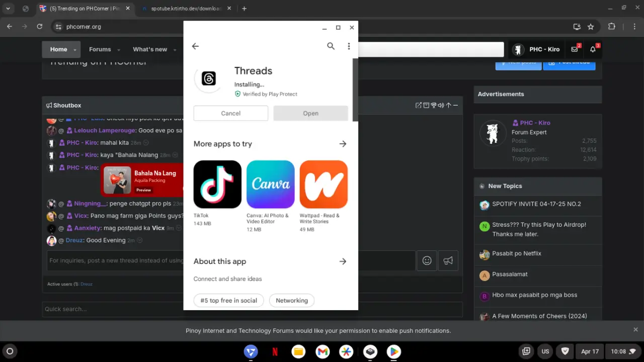Play the Bahala Na Lang preview thumbnail
Viewport: 644px width, 362px height.
point(117,180)
